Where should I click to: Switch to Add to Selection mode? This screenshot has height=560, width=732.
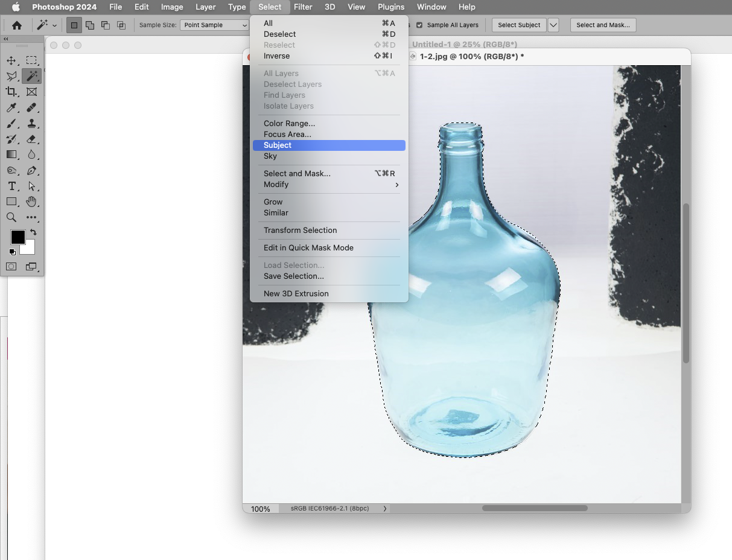tap(90, 25)
